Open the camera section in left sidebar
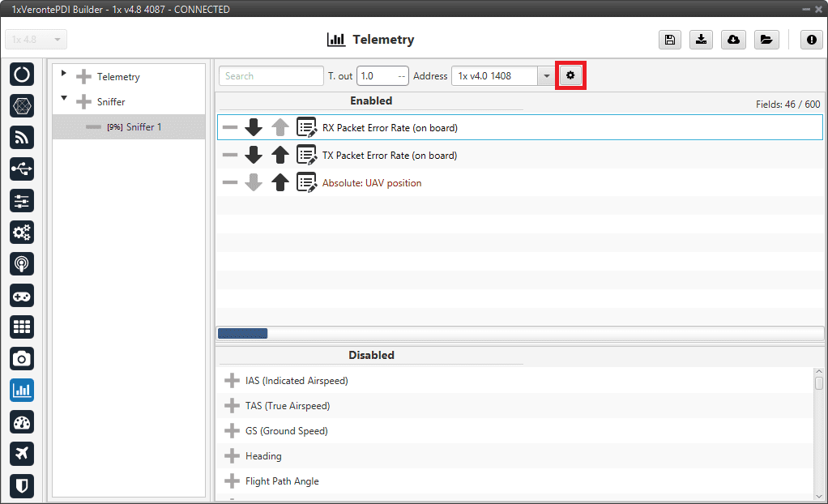The height and width of the screenshot is (504, 828). tap(22, 358)
